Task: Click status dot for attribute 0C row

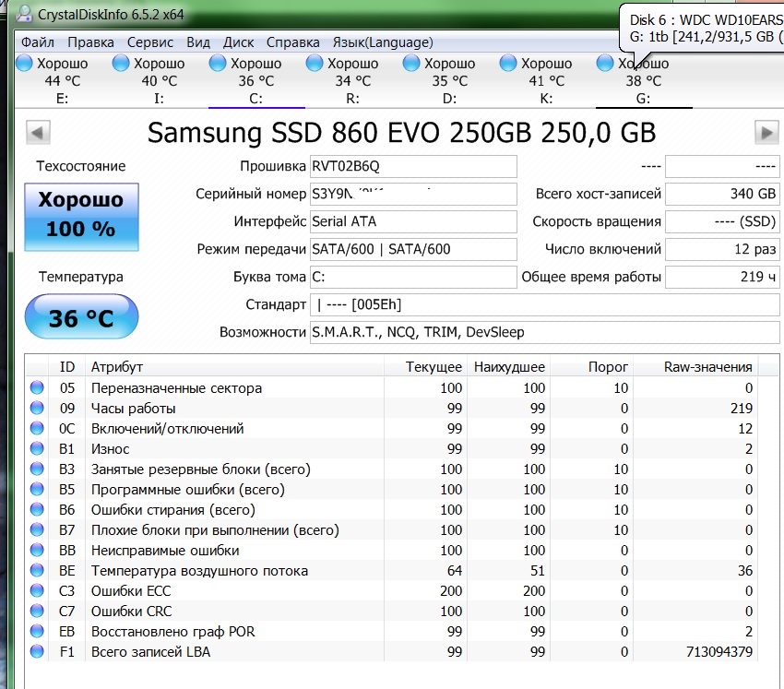Action: click(x=37, y=428)
